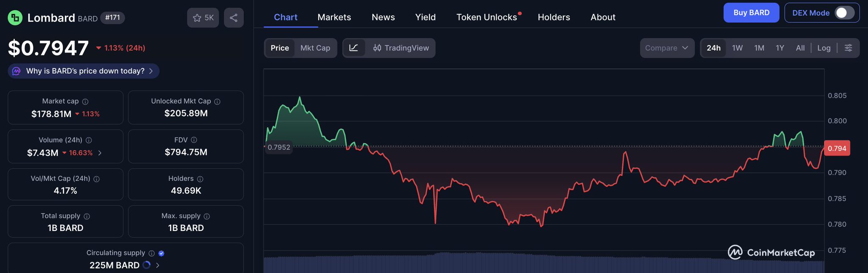868x273 pixels.
Task: Click the FDV info icon
Action: 194,140
